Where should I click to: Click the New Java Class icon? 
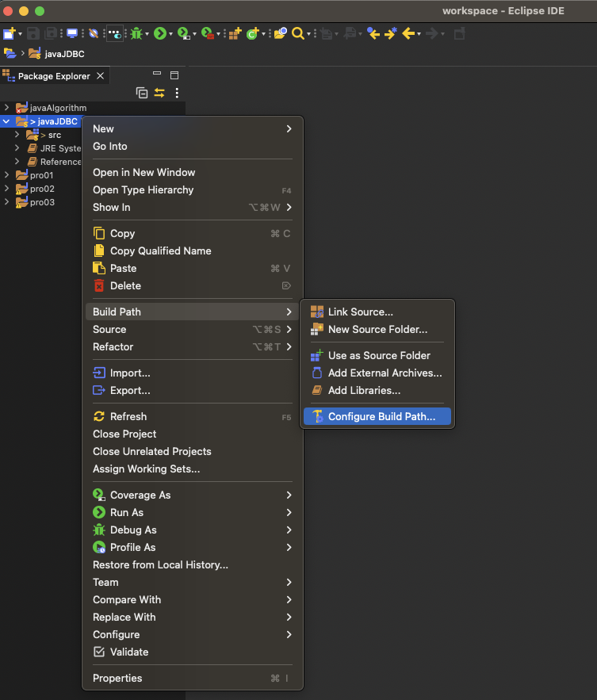253,33
